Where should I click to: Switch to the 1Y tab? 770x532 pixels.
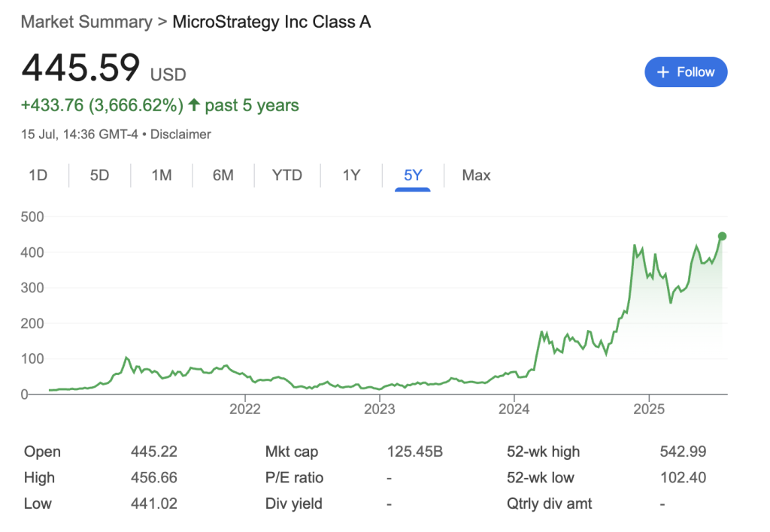(x=351, y=175)
